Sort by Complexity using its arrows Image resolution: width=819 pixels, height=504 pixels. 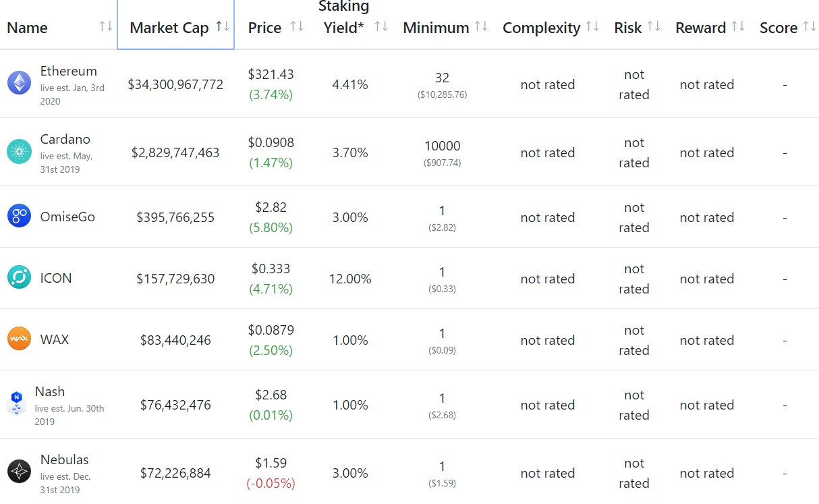point(592,27)
